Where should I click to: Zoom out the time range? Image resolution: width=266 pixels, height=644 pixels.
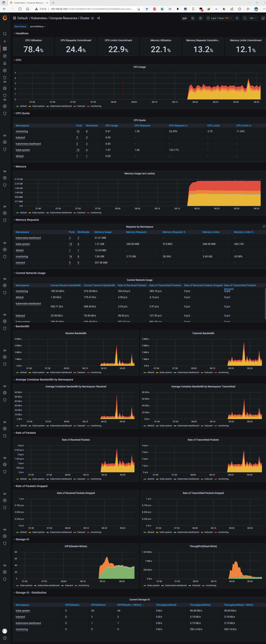[237, 18]
